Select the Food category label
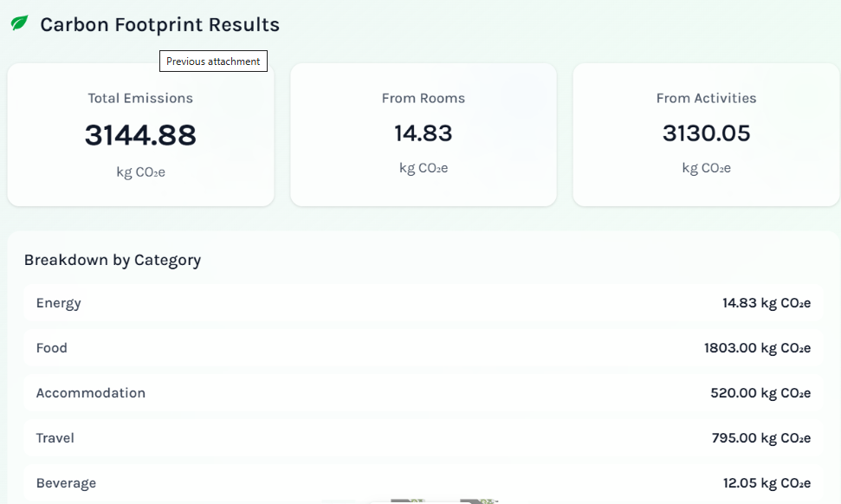 pyautogui.click(x=52, y=348)
